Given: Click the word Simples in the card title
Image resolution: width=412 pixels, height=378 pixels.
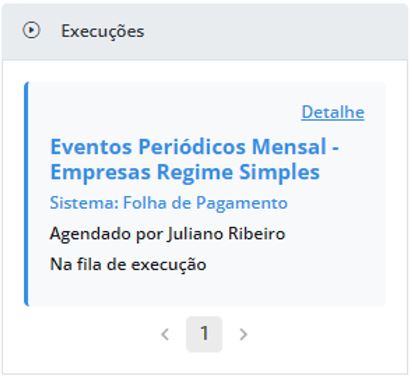Looking at the screenshot, I should (279, 173).
